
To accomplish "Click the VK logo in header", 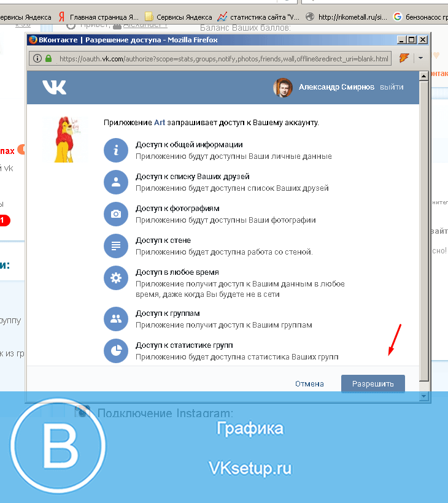I will click(x=54, y=87).
